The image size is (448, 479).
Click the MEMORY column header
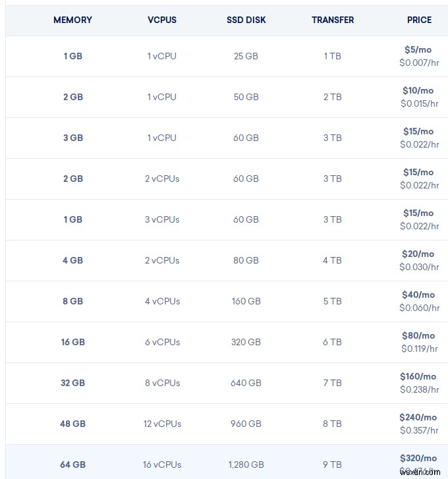72,20
